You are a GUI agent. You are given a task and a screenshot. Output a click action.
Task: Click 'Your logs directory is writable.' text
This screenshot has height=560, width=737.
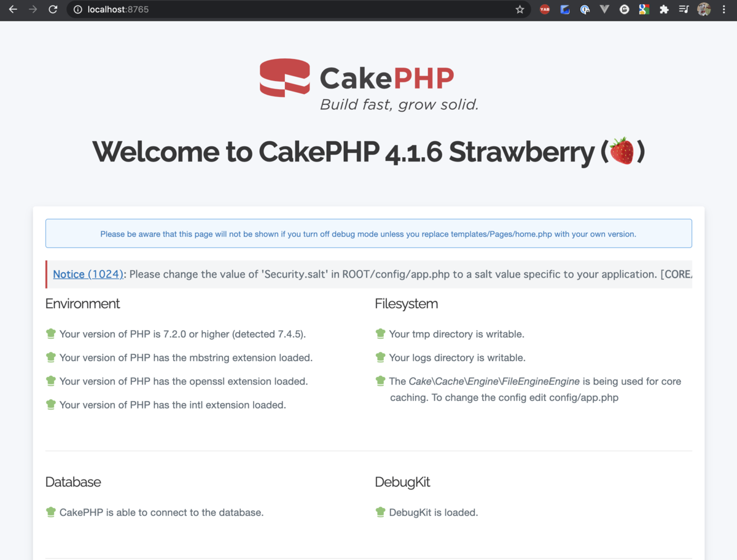click(458, 357)
